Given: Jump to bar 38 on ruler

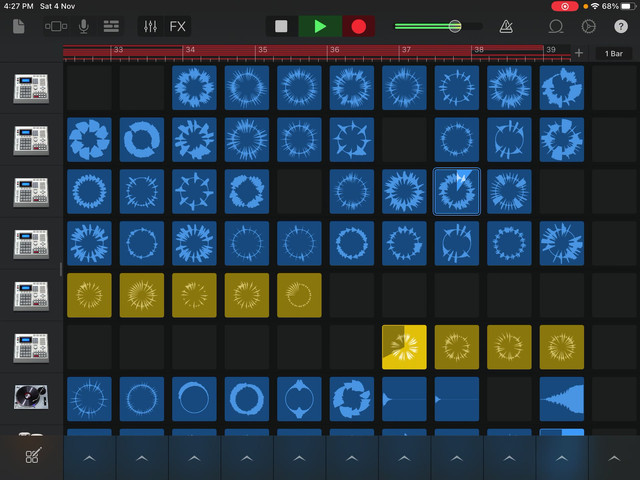Looking at the screenshot, I should click(479, 49).
